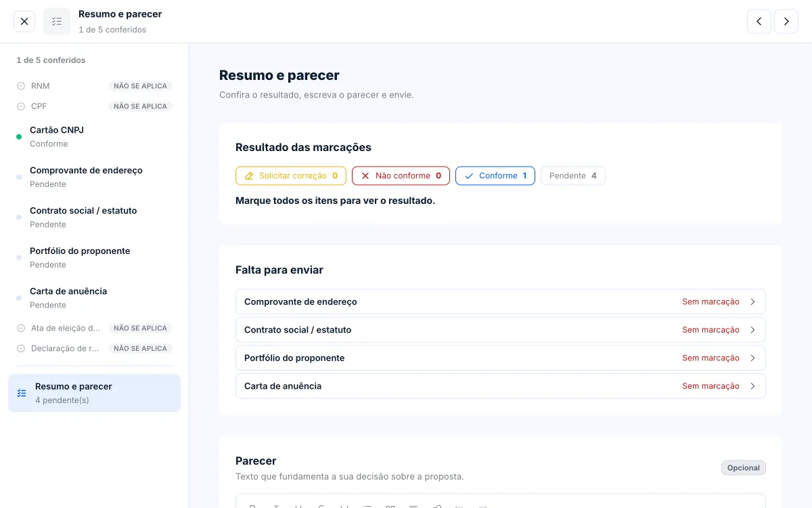Open Cartão CNPJ in the sidebar
The image size is (812, 508).
(94, 137)
